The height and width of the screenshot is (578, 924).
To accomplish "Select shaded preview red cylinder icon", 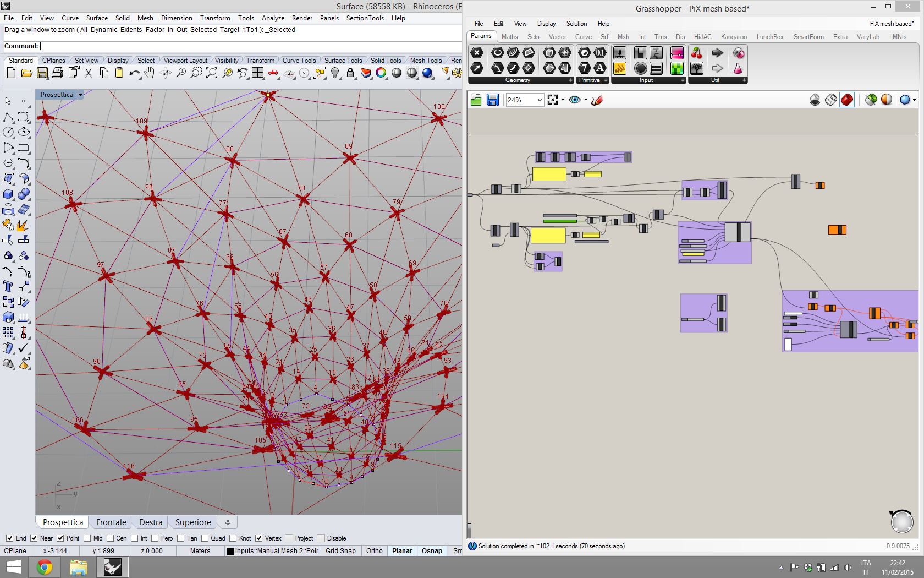I will [847, 100].
